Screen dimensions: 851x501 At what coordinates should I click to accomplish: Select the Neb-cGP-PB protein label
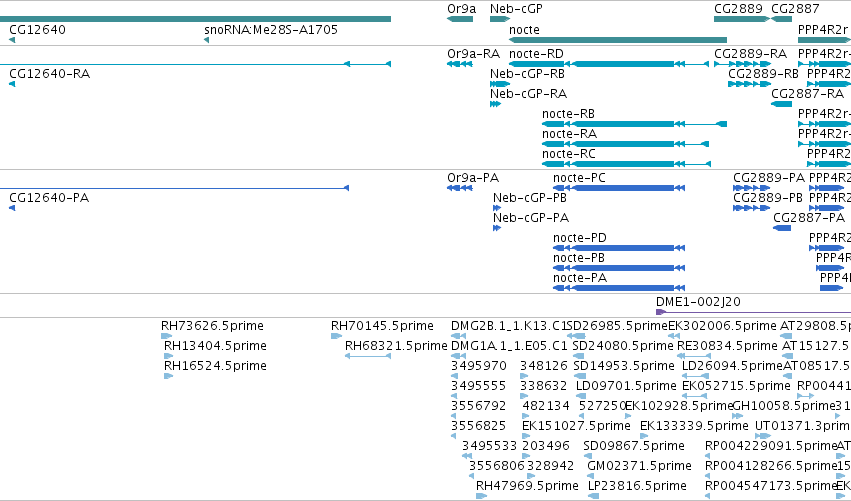coord(530,198)
